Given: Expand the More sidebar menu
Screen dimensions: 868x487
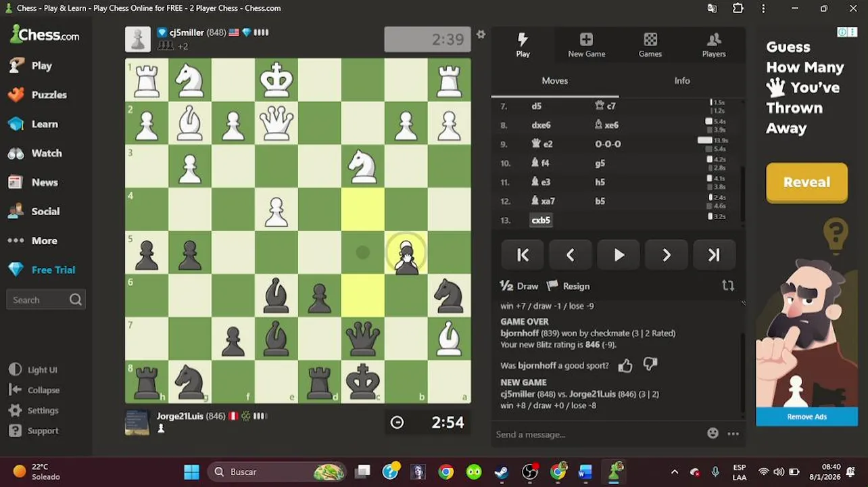Looking at the screenshot, I should [x=44, y=240].
